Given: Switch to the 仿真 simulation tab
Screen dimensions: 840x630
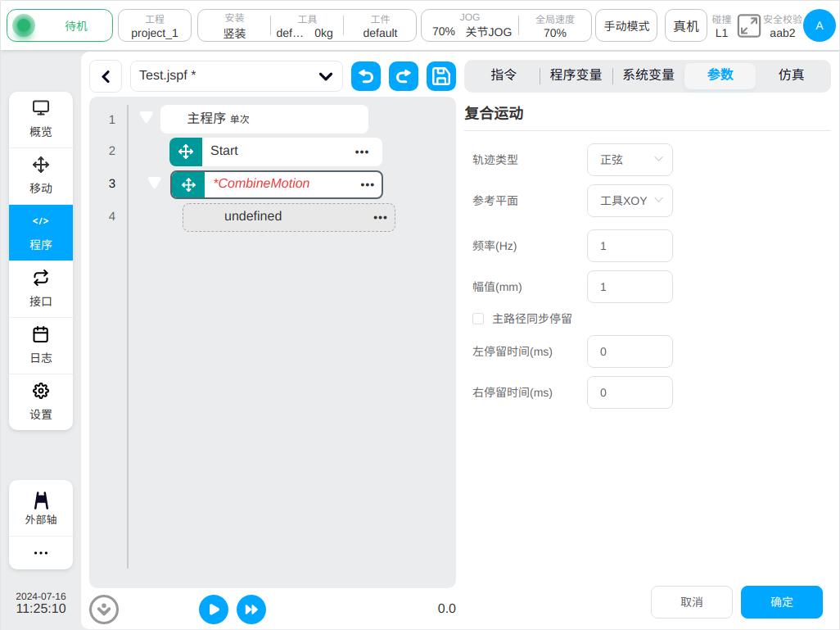Looking at the screenshot, I should click(791, 75).
